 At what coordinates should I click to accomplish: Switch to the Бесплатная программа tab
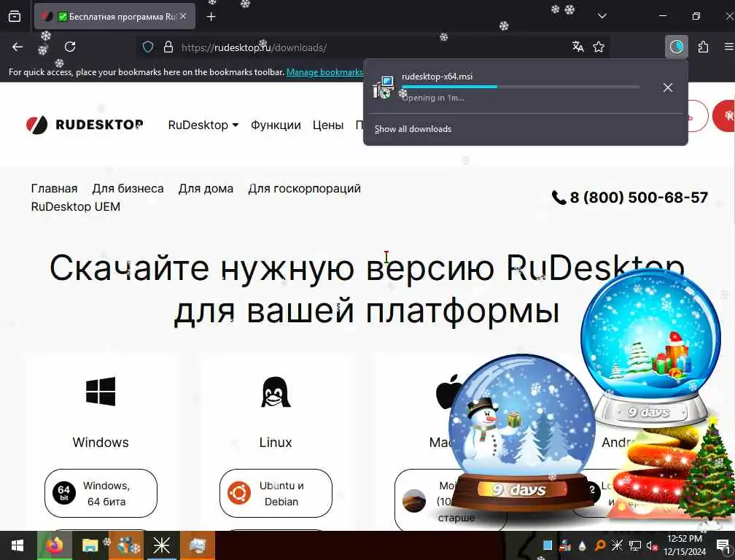[x=115, y=16]
